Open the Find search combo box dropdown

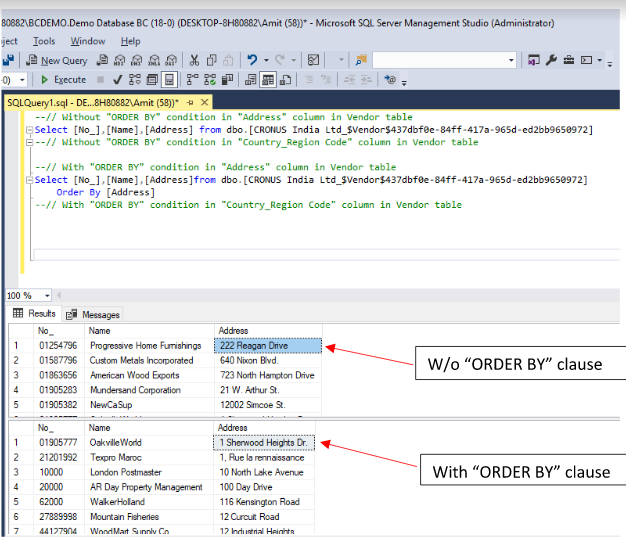click(511, 61)
